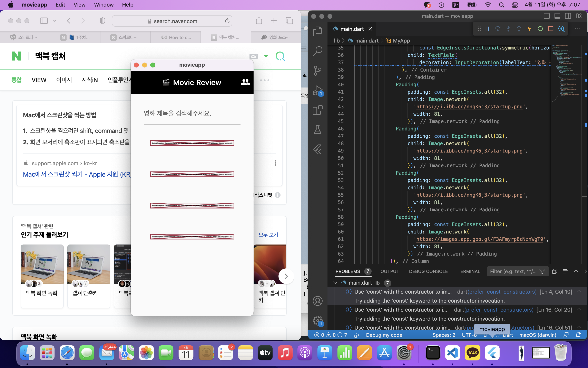Toggle VS Code bottom panel layout
The width and height of the screenshot is (588, 368).
[x=557, y=16]
